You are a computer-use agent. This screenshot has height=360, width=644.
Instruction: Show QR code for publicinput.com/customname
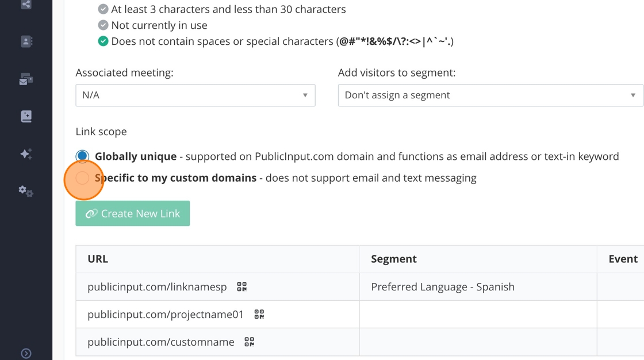[x=249, y=342]
